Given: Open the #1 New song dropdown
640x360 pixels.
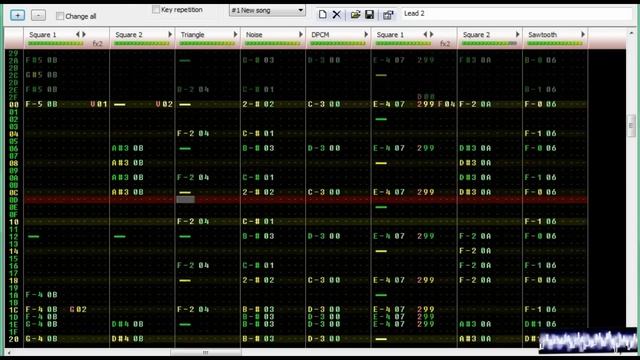Looking at the screenshot, I should pos(267,10).
